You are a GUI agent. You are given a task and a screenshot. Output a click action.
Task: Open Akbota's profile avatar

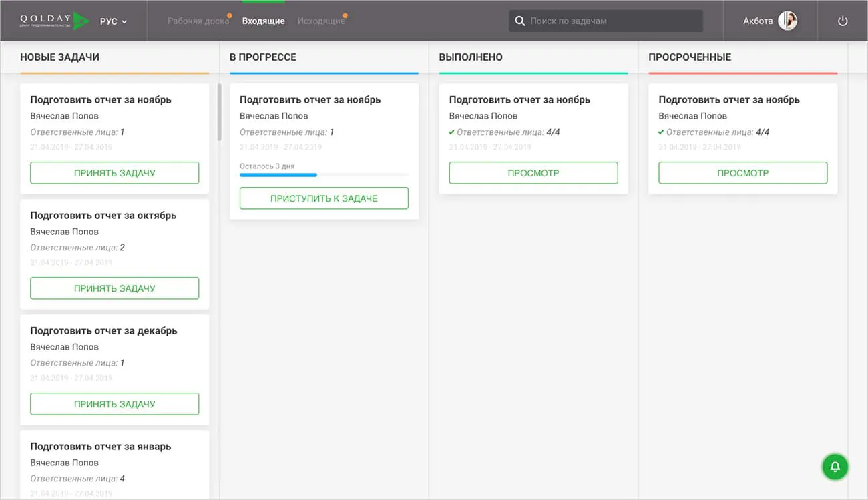point(787,21)
